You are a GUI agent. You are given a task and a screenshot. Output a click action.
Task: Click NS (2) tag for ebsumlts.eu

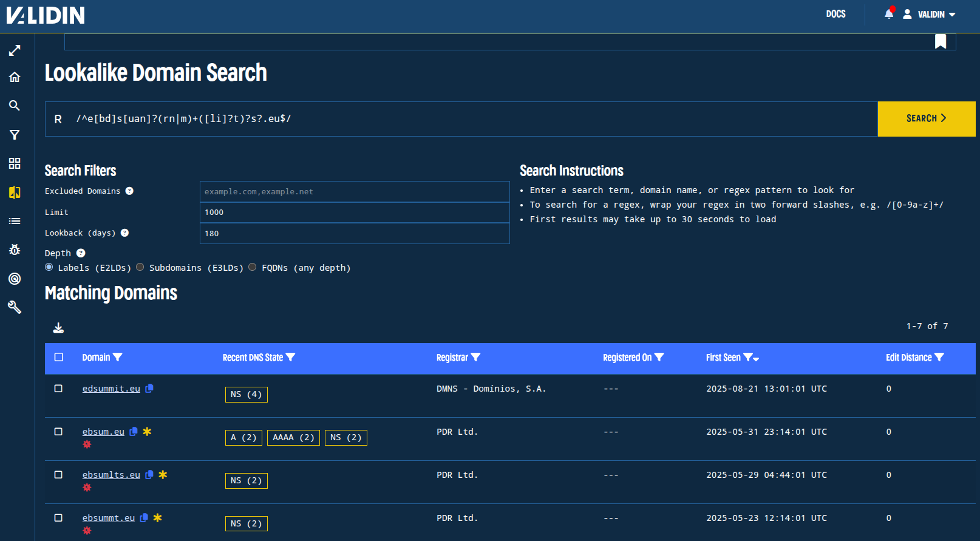click(247, 481)
